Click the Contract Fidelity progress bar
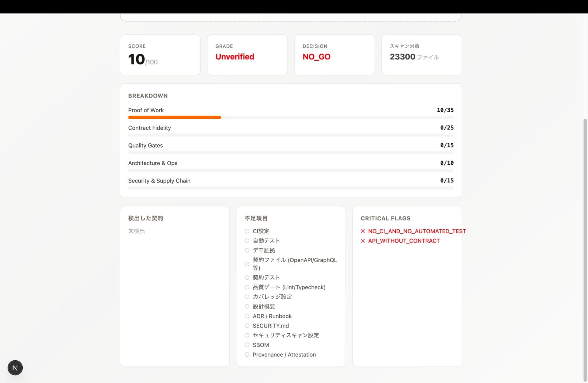This screenshot has height=383, width=588. click(291, 135)
